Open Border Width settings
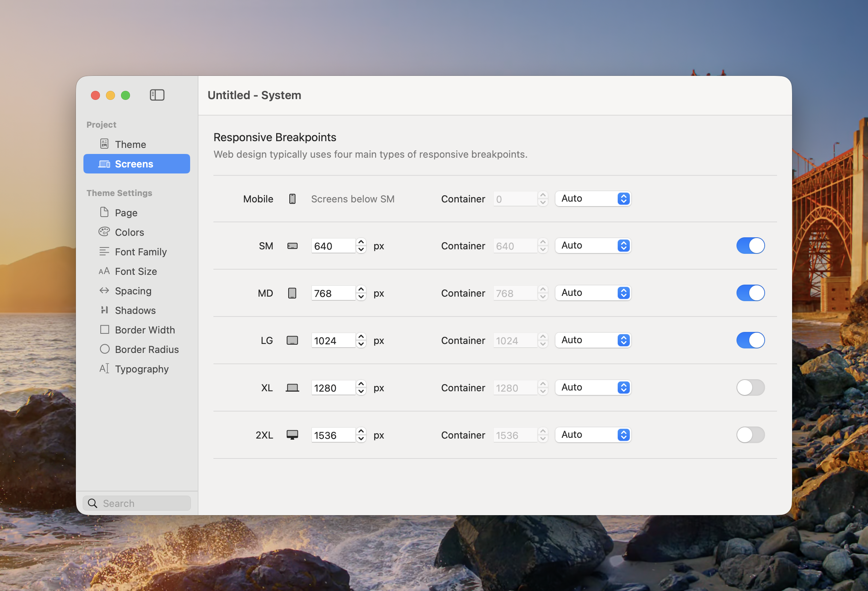This screenshot has height=591, width=868. pyautogui.click(x=137, y=330)
